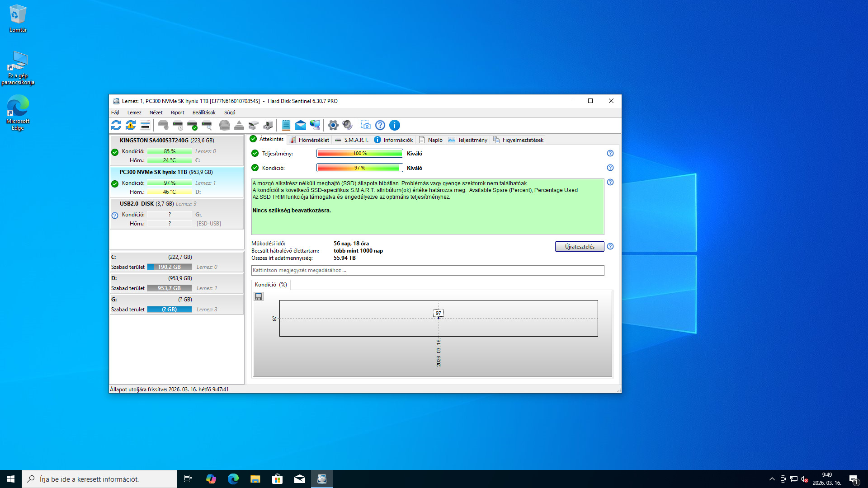Open settings via the gear toolbar icon
The height and width of the screenshot is (488, 868).
tap(333, 125)
